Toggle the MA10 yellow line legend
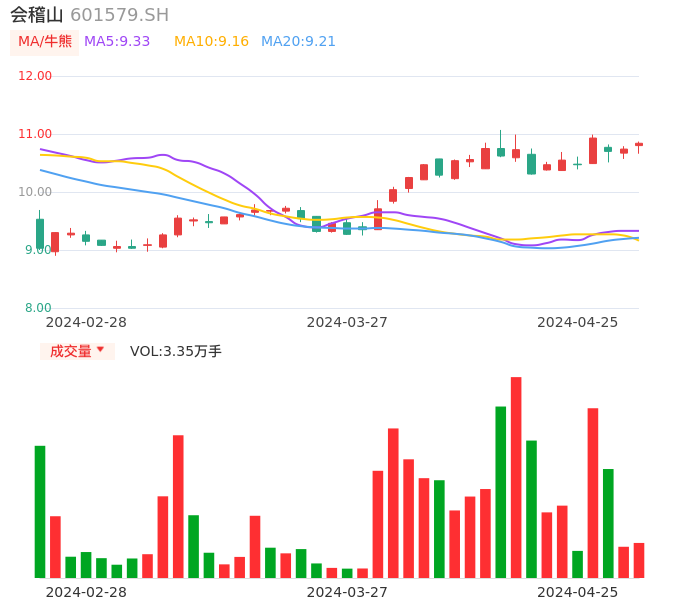Viewport: 686px width, 606px height. coord(211,42)
